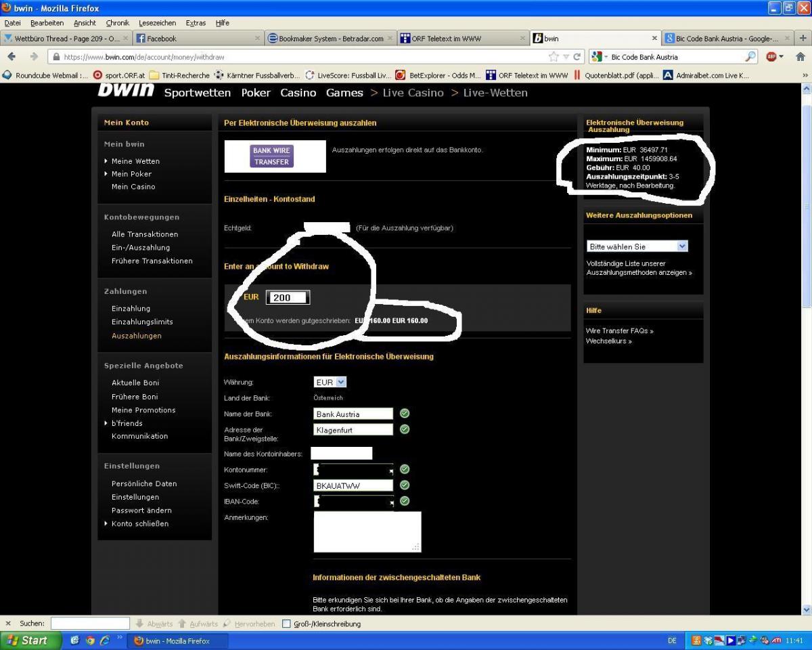The height and width of the screenshot is (650, 812).
Task: Open the Lesezeichen menu
Action: pos(157,23)
